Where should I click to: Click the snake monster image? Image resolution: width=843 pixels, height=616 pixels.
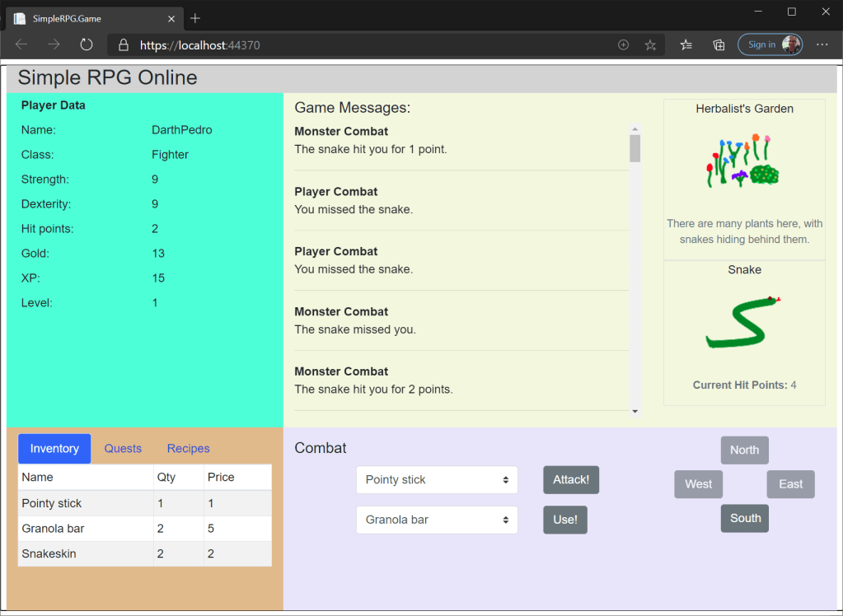[743, 323]
